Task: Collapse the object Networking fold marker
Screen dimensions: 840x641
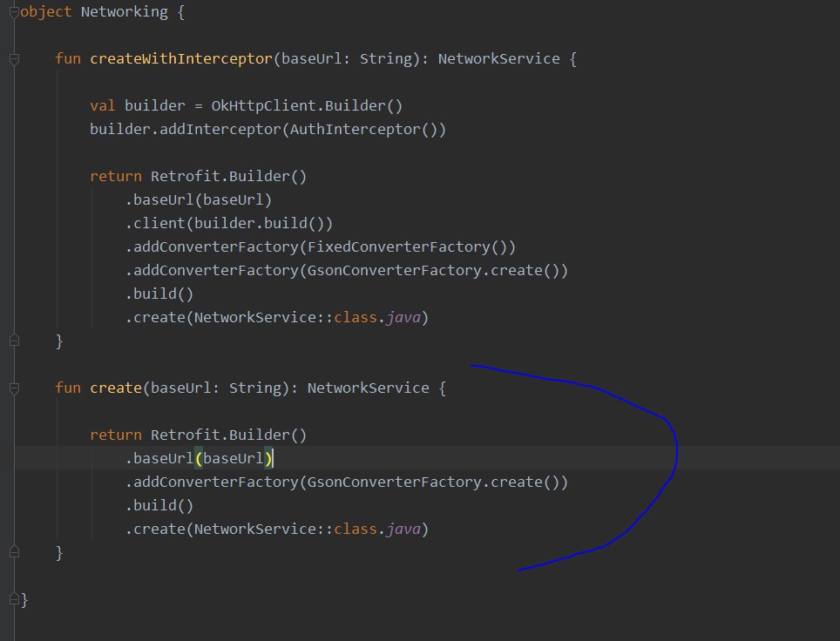Action: pyautogui.click(x=15, y=12)
